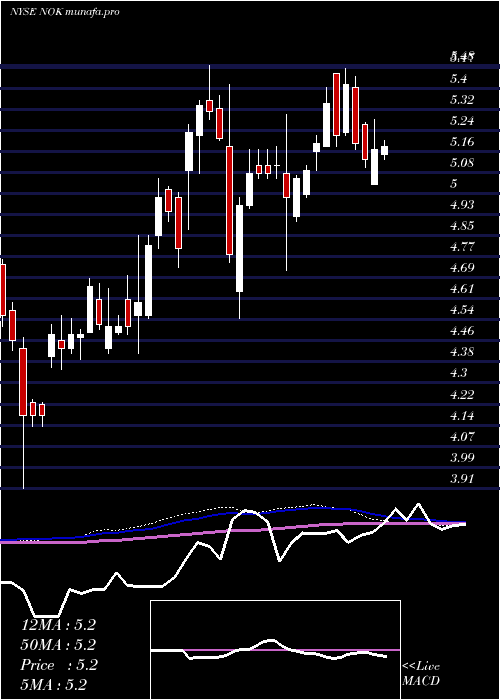Select the 4.38 price axis label
Screen dimensions: 500x700
pos(462,352)
